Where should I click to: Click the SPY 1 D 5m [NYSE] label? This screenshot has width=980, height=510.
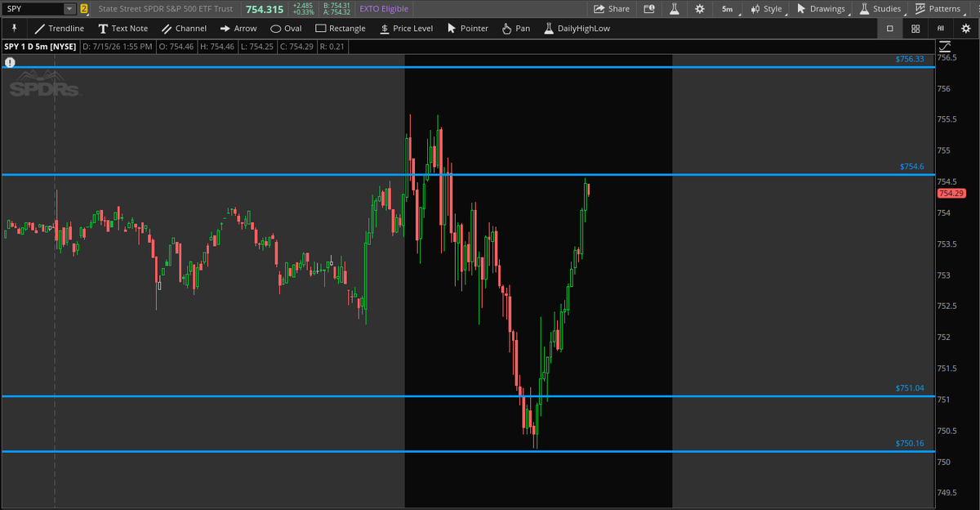point(40,47)
